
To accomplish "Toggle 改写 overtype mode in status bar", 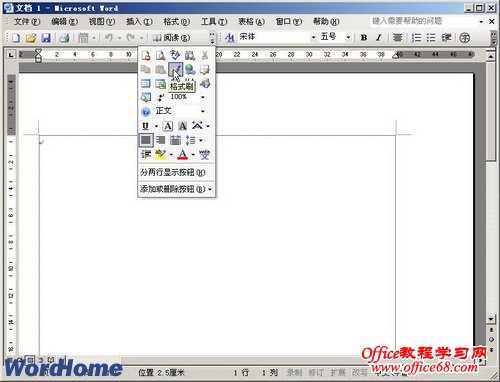I will pos(359,372).
